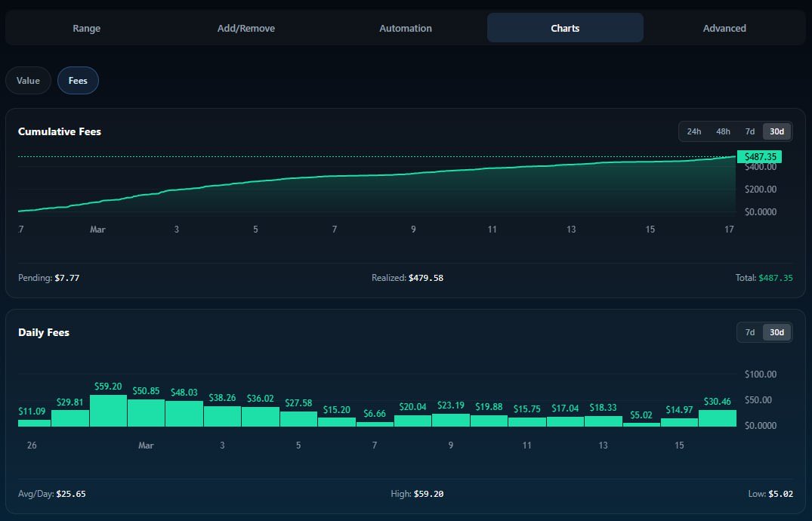Click the $5.02 daily fees bar

[641, 424]
